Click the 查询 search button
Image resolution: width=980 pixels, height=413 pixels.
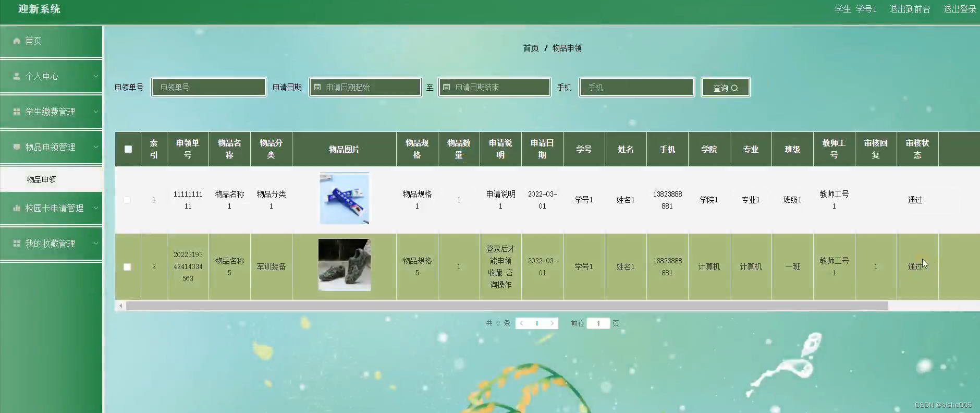click(x=726, y=88)
